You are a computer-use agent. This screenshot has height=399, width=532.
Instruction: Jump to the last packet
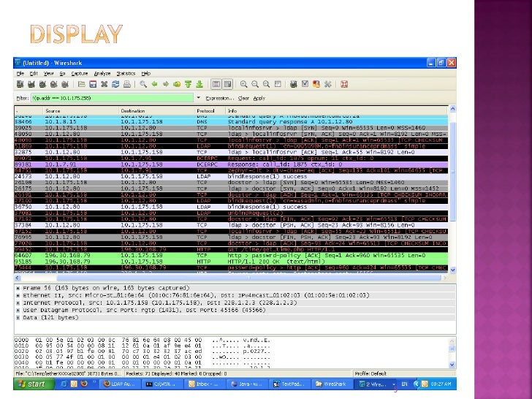(199, 84)
